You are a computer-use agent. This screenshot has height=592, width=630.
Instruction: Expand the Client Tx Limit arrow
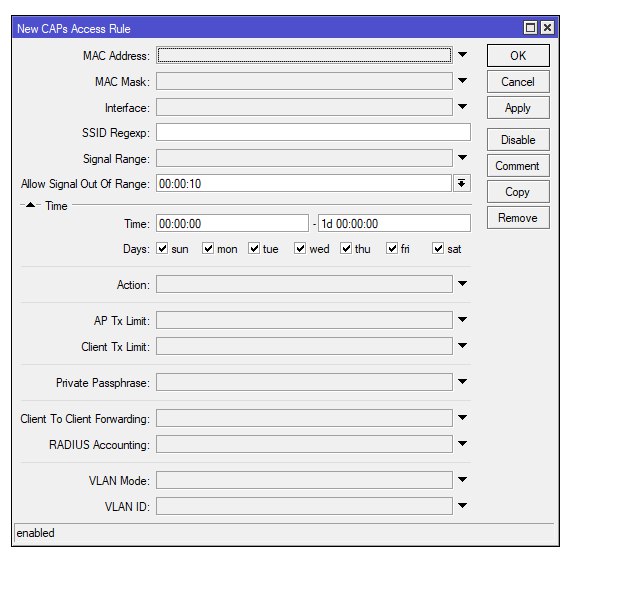point(462,345)
